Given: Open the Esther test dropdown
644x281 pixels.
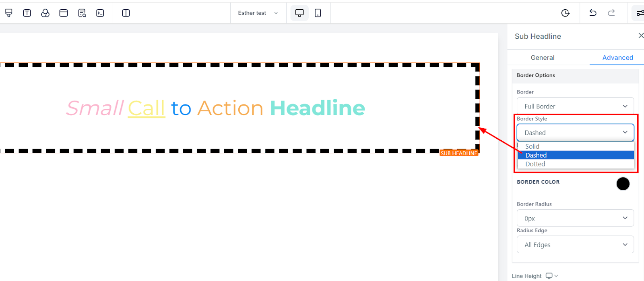Looking at the screenshot, I should click(x=258, y=13).
